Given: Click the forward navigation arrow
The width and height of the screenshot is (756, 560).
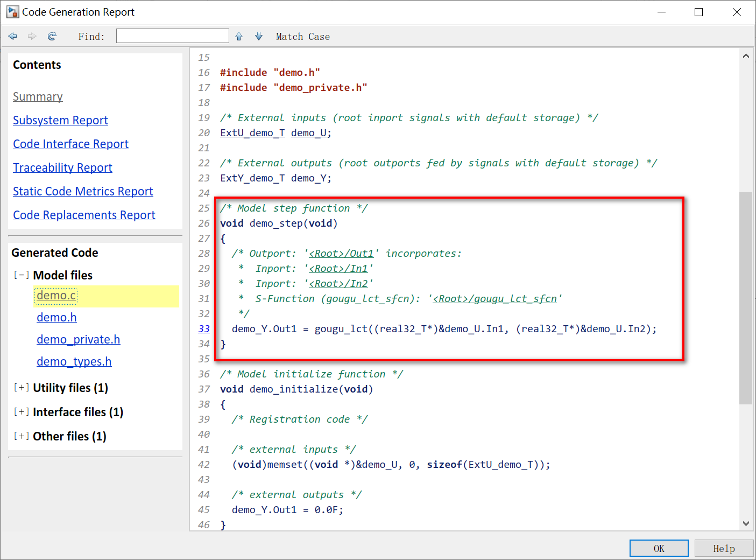Looking at the screenshot, I should [x=32, y=36].
